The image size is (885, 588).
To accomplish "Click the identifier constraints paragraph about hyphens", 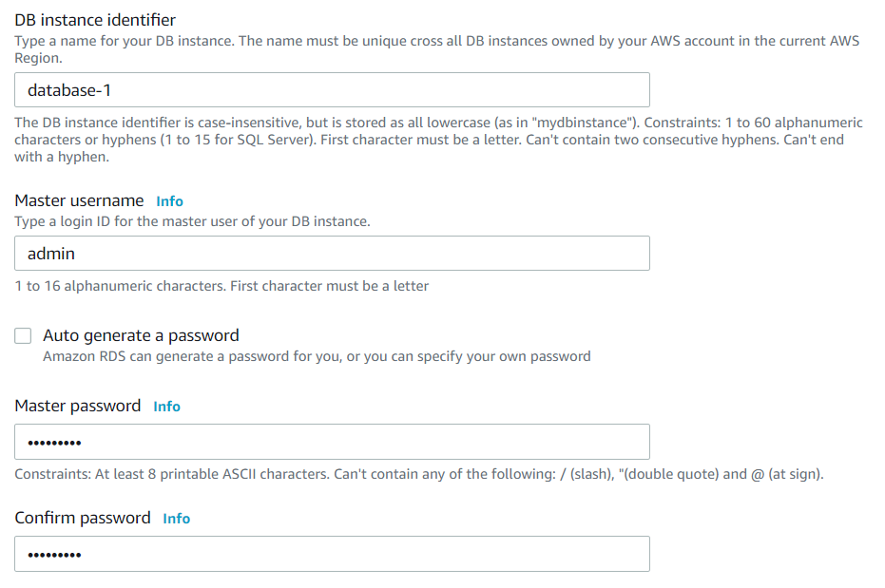I will click(438, 140).
